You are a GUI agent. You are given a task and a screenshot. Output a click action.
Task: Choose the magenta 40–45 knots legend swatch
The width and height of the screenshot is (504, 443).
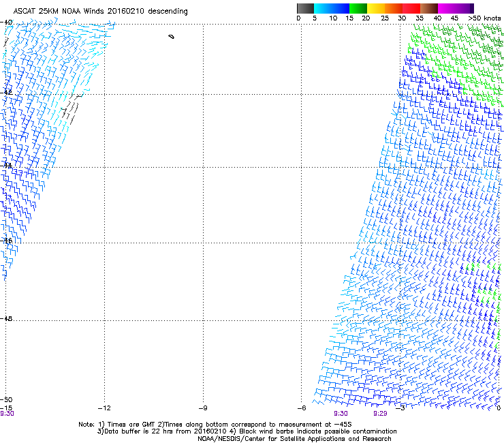(456, 8)
